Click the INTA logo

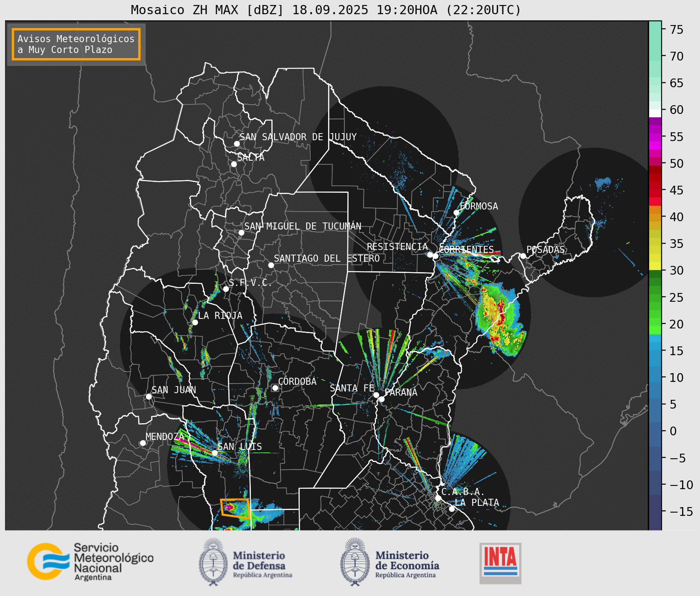click(500, 563)
